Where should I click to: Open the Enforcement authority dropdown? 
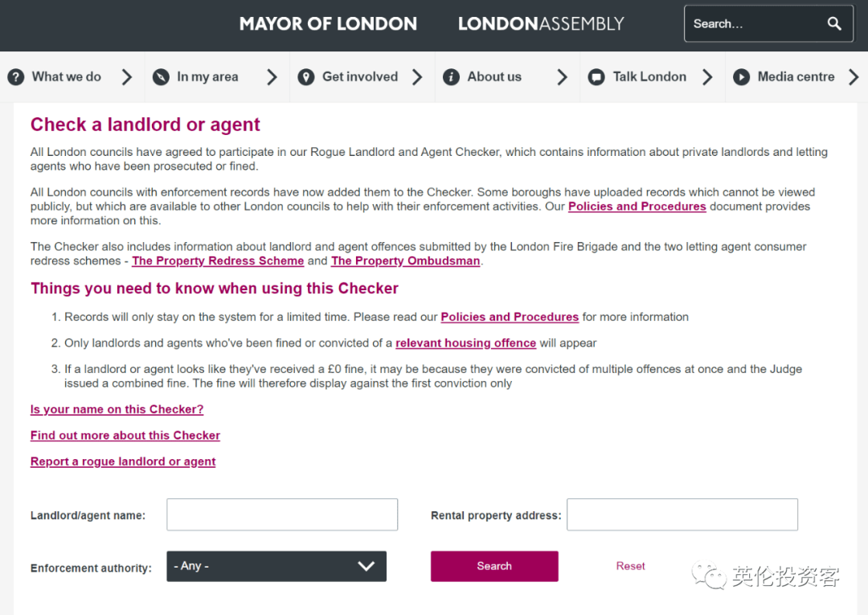(x=276, y=566)
